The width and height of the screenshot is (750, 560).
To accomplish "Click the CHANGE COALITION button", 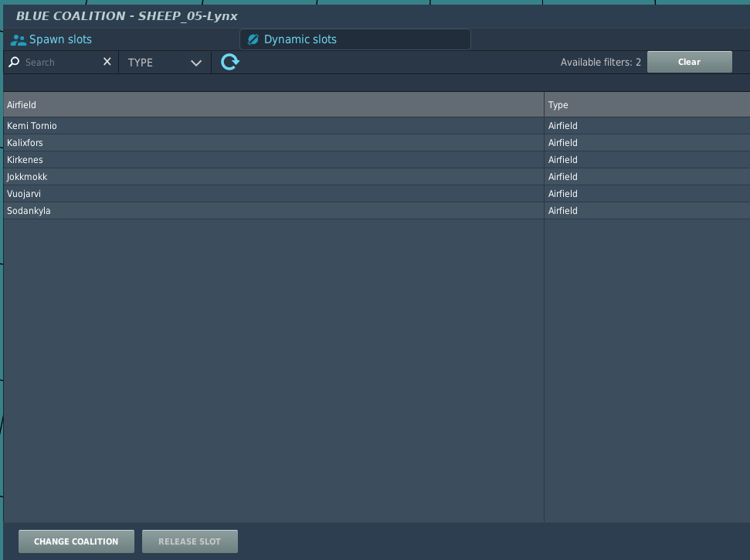I will point(76,541).
